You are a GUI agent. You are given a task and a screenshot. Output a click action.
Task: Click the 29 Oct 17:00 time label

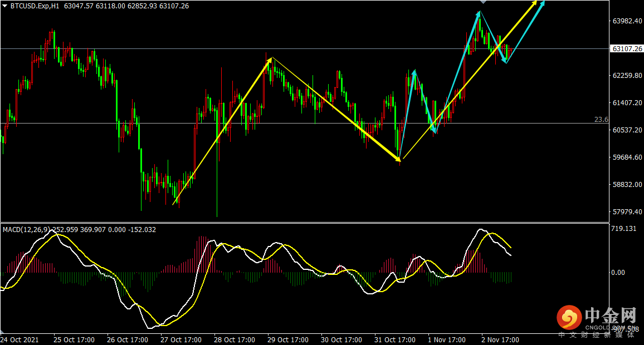(x=288, y=339)
